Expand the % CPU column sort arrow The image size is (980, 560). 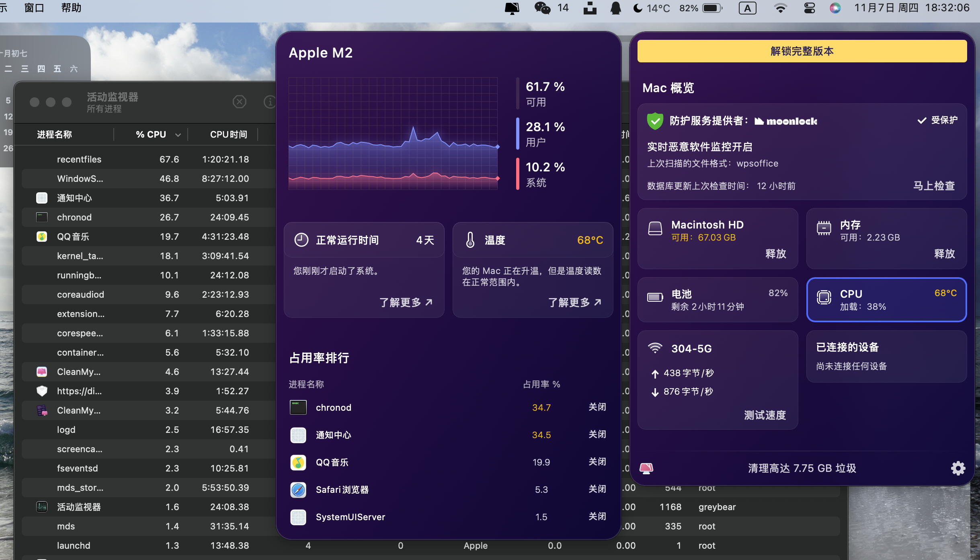click(178, 135)
